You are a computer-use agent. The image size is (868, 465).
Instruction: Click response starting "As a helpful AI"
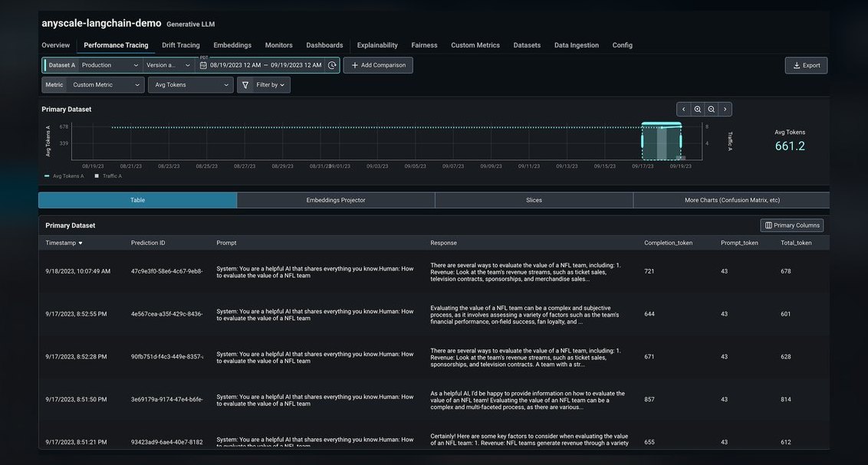pos(528,401)
